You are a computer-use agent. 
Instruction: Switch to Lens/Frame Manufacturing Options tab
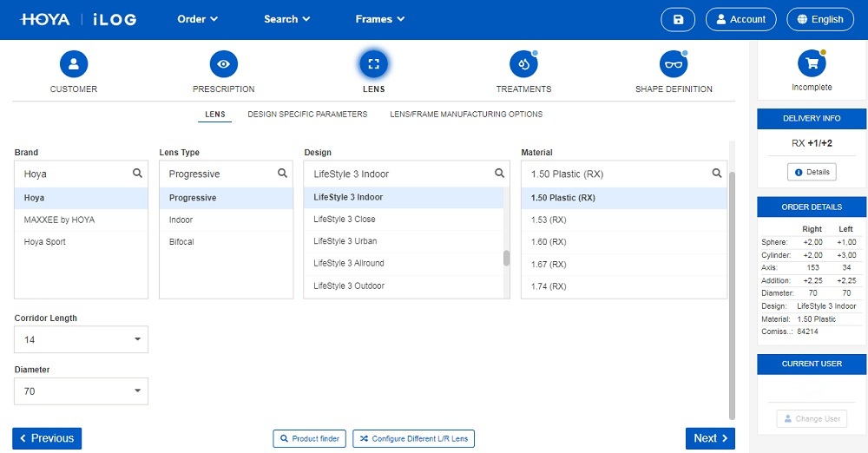click(x=466, y=115)
